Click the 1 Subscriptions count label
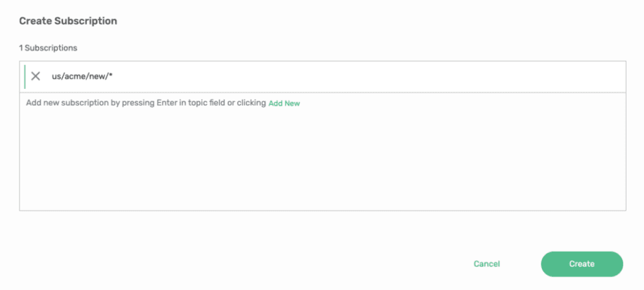The image size is (644, 290). [x=48, y=48]
